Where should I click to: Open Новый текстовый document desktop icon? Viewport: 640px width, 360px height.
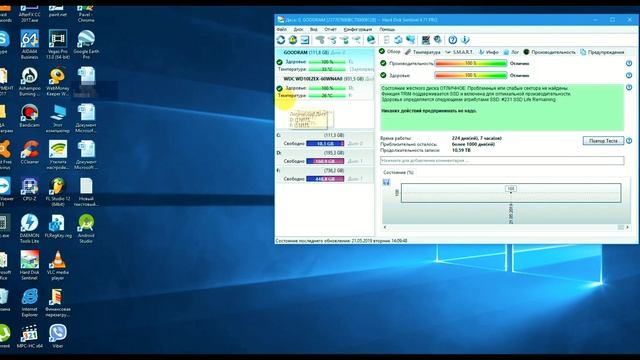86,192
